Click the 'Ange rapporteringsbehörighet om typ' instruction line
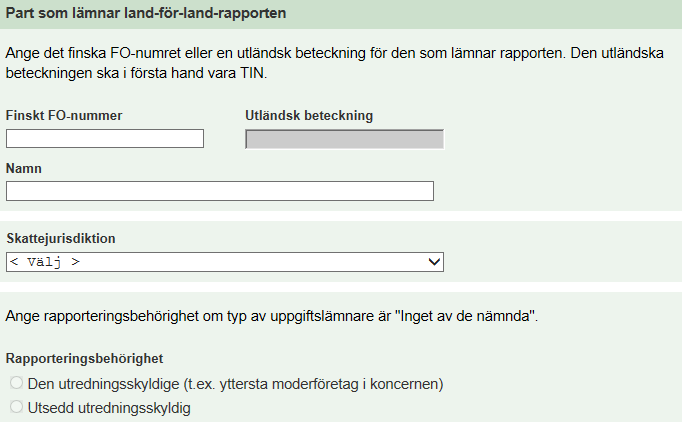 point(200,316)
